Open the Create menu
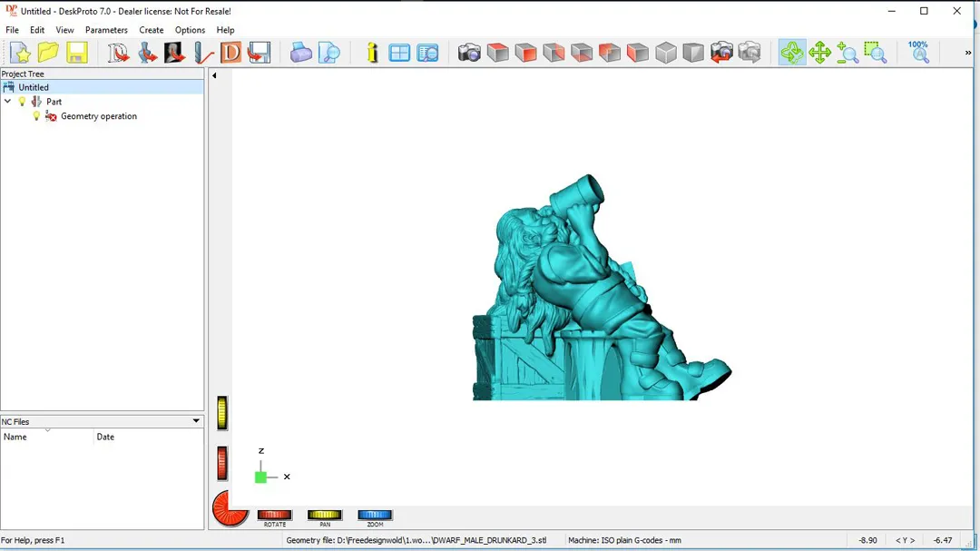Image resolution: width=980 pixels, height=551 pixels. pyautogui.click(x=152, y=30)
